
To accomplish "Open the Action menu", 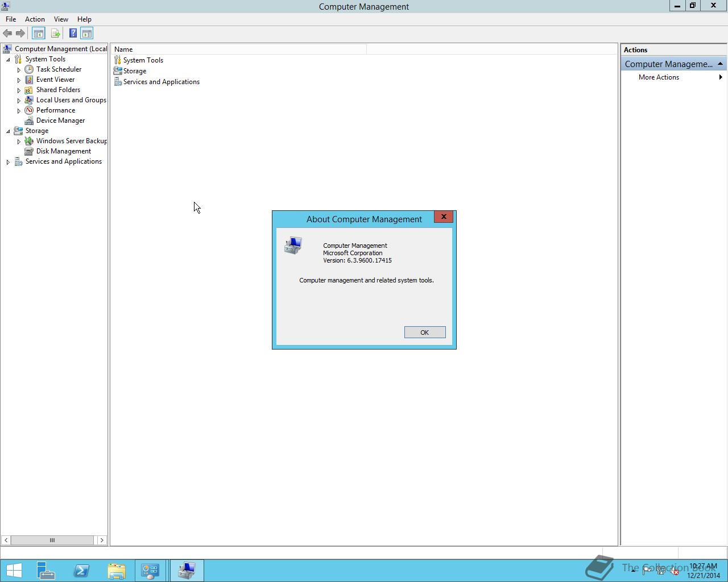I will (35, 19).
